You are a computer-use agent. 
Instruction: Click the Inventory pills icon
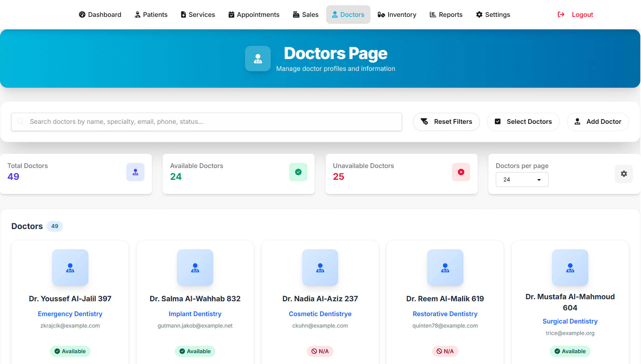pyautogui.click(x=381, y=15)
